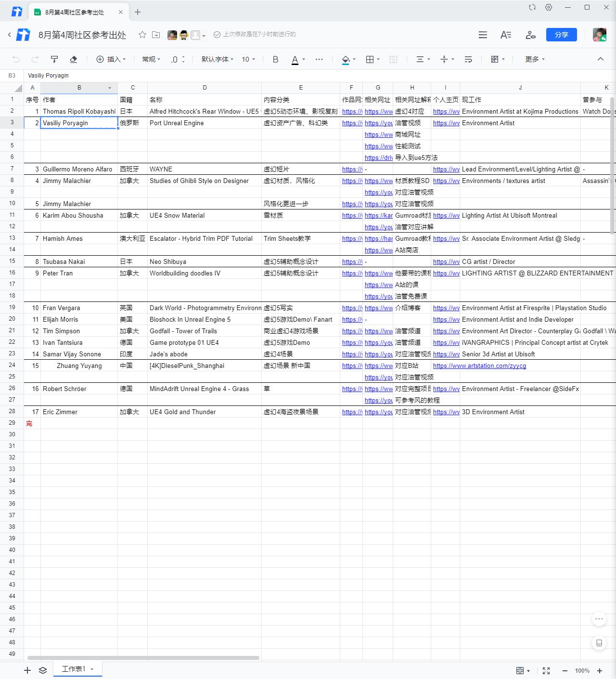
Task: Click the vertical scrollbar
Action: 612,165
